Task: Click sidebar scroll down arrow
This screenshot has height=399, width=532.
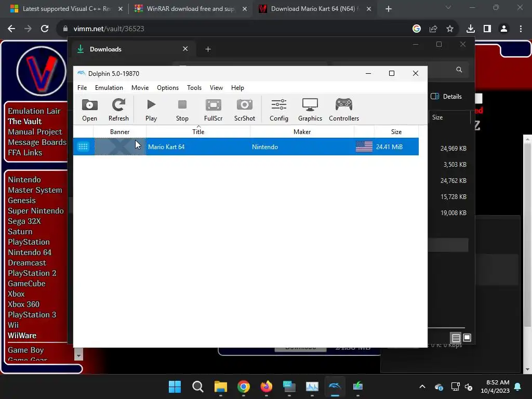Action: point(78,356)
